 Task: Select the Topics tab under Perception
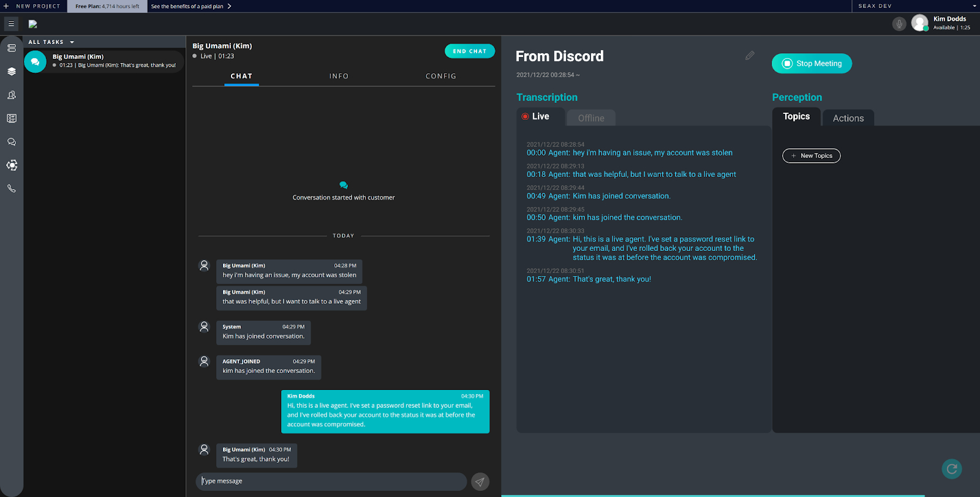(x=796, y=116)
